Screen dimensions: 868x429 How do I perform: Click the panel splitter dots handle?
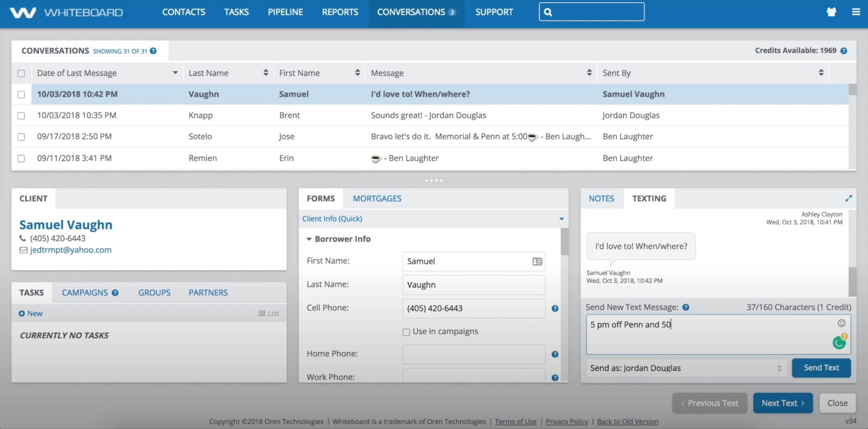click(434, 181)
